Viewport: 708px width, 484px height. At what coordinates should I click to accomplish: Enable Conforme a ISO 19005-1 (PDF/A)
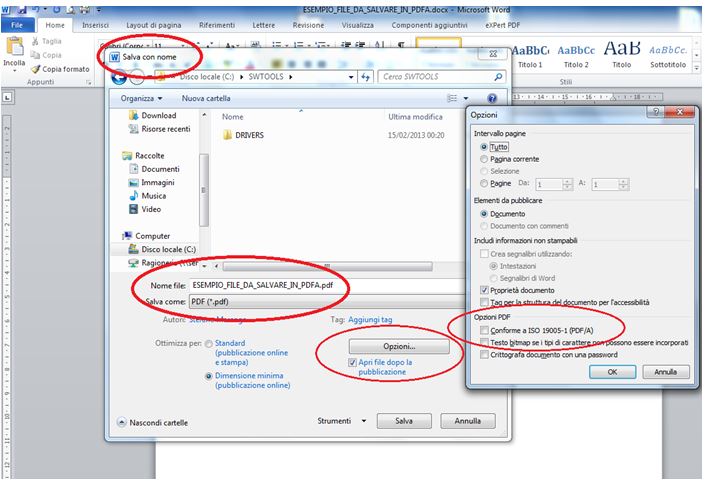[485, 329]
